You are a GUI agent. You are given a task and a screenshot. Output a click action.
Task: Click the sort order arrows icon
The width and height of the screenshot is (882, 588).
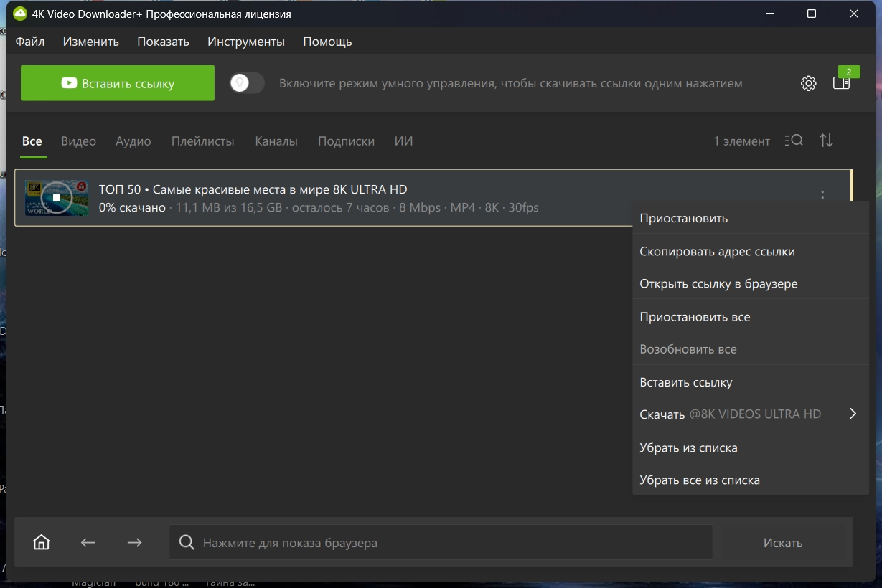(826, 141)
